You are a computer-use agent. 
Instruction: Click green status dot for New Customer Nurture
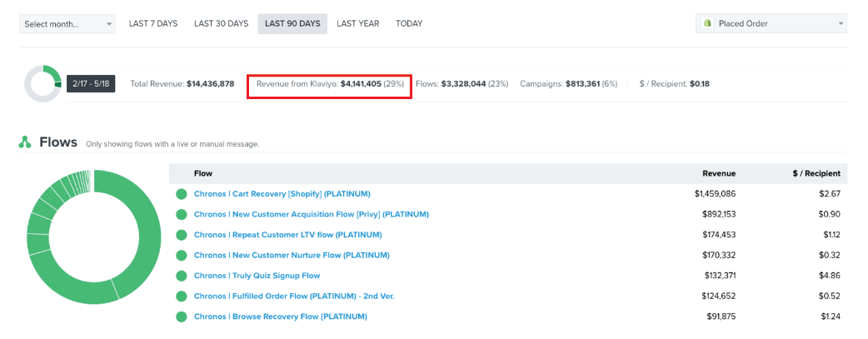click(x=182, y=256)
